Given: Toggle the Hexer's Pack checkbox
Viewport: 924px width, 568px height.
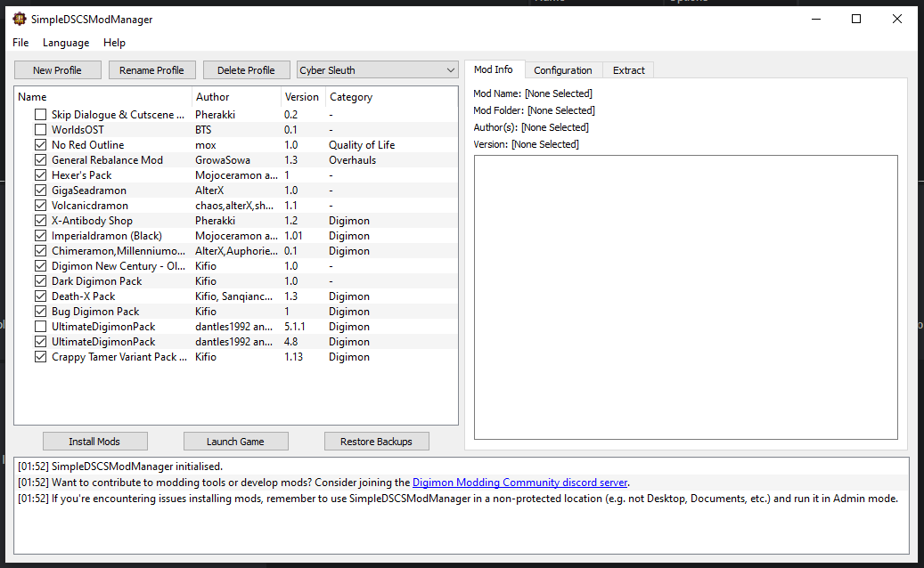Looking at the screenshot, I should point(40,174).
